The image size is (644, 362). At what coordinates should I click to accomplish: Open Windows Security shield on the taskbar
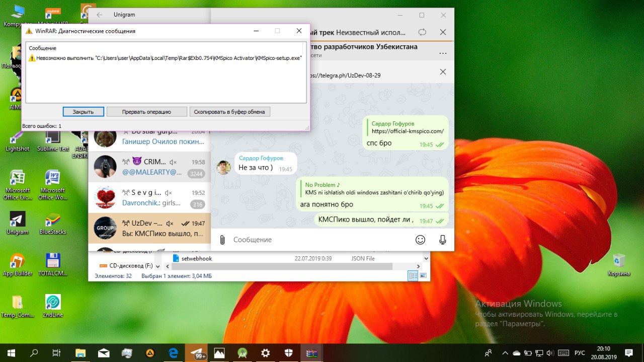[289, 353]
